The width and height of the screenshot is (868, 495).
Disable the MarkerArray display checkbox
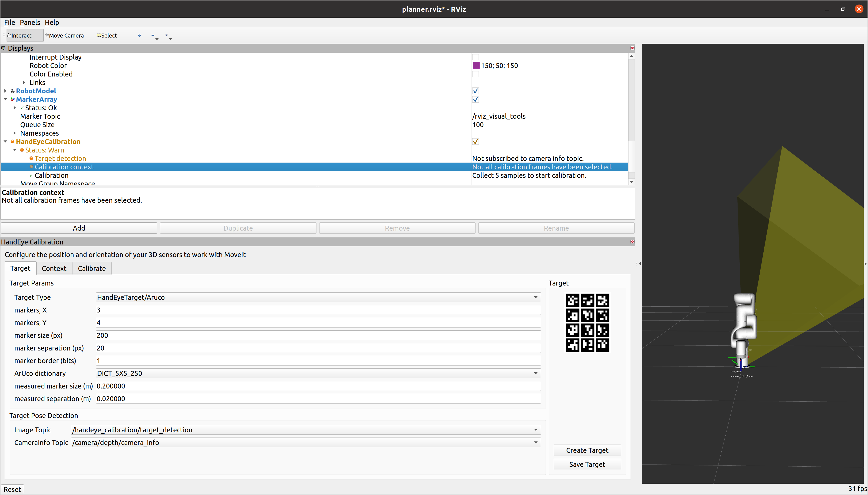(x=475, y=99)
